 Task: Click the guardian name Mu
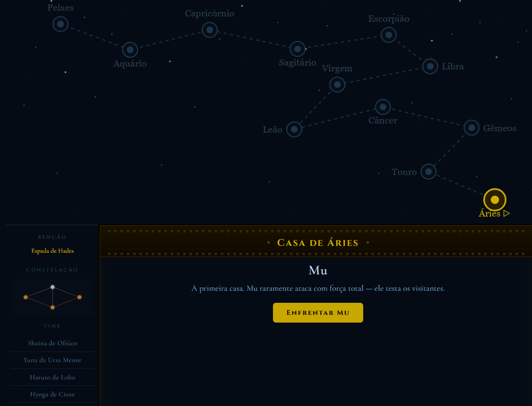click(x=318, y=270)
